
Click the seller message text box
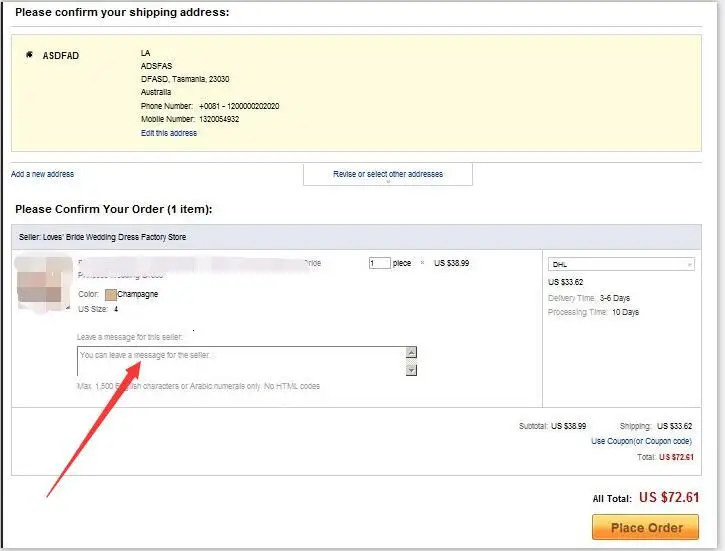pos(241,361)
